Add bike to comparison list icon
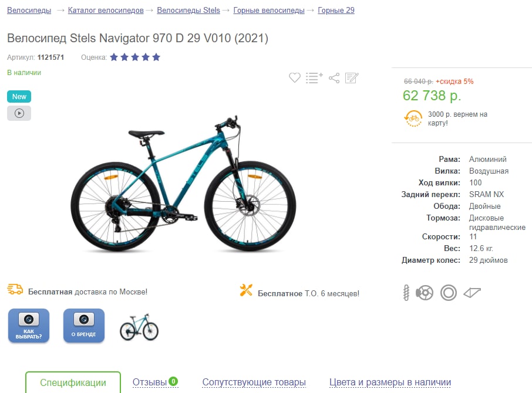The width and height of the screenshot is (532, 393). point(314,77)
